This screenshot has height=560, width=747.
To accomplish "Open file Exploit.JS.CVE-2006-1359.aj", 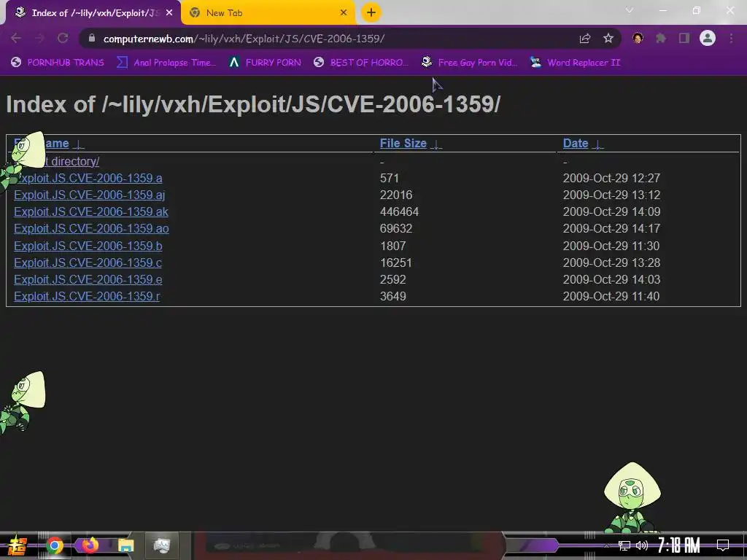I will (89, 195).
